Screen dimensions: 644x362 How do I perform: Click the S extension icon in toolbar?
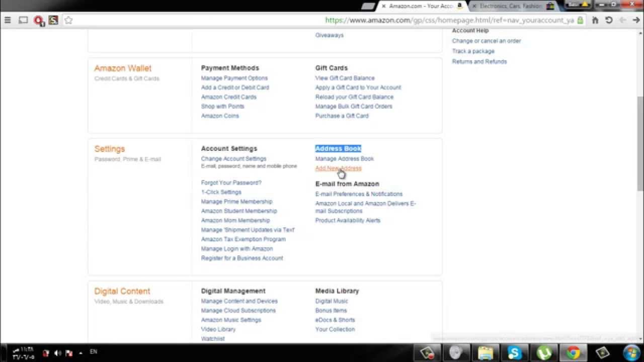pyautogui.click(x=53, y=20)
